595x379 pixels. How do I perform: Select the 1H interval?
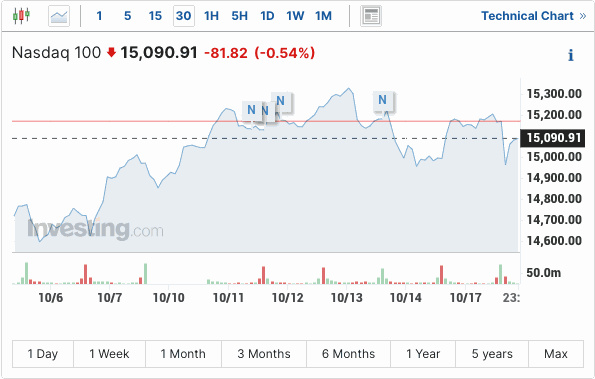tap(211, 16)
